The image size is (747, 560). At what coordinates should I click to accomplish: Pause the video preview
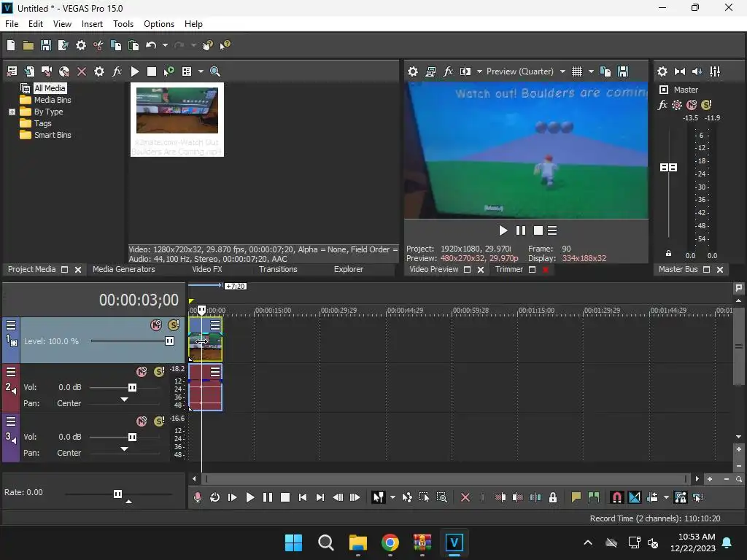(x=521, y=231)
